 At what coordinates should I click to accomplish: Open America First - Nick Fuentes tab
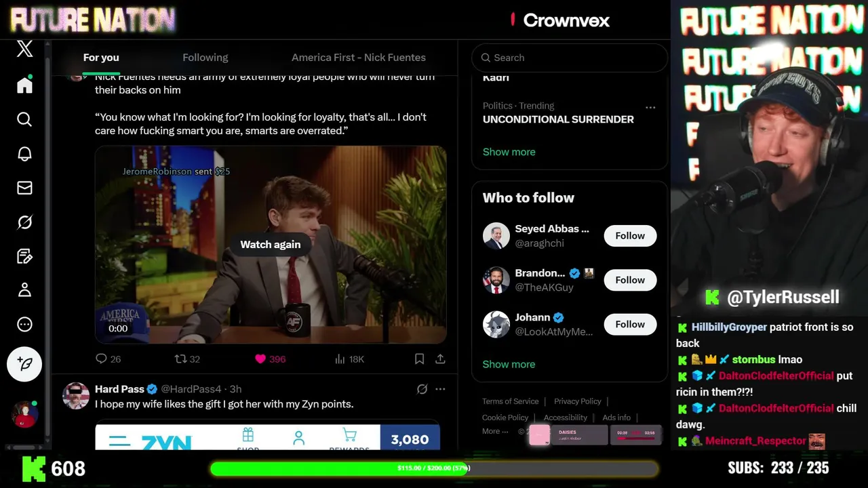(x=359, y=58)
